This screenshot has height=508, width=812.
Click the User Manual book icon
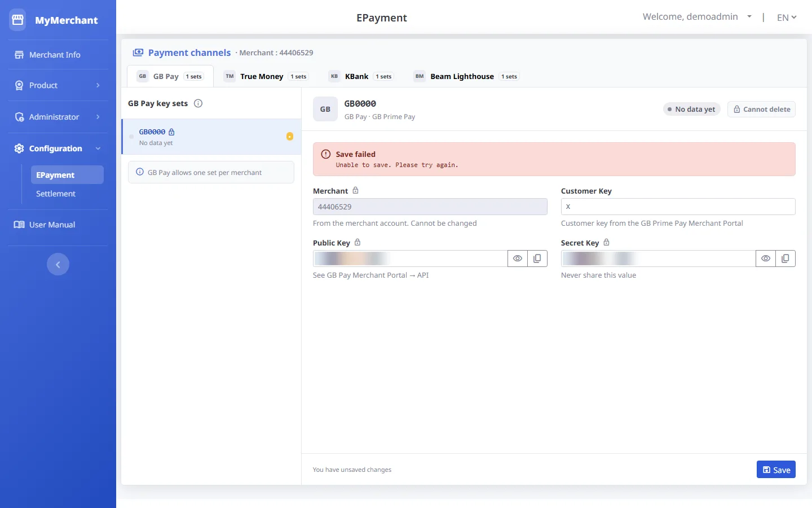pos(19,225)
